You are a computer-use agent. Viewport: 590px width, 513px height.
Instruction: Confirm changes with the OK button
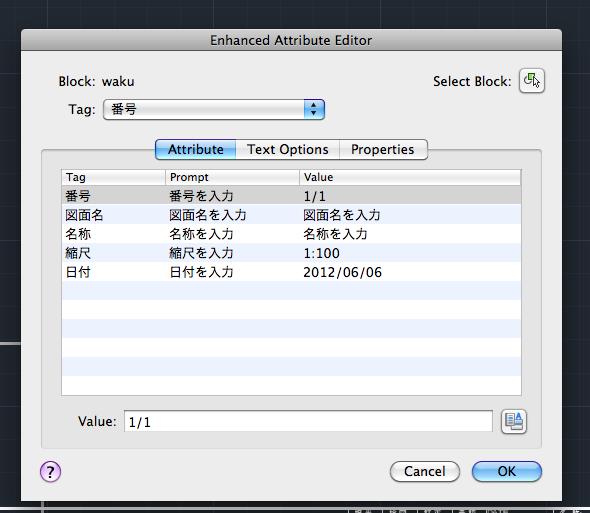pyautogui.click(x=506, y=472)
